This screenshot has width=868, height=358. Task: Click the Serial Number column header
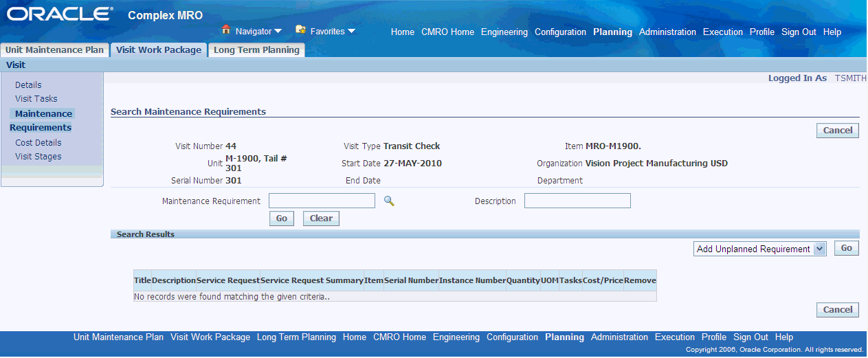[x=411, y=280]
